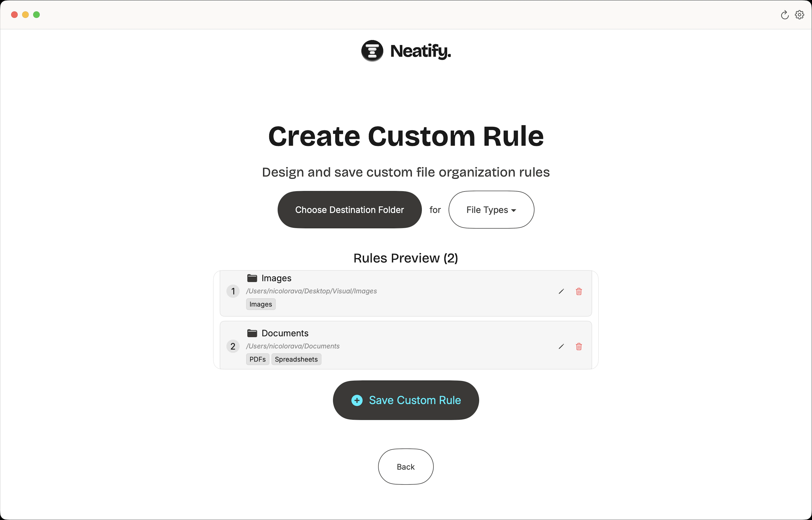Toggle the Images file type chip
Viewport: 812px width, 520px height.
point(260,304)
